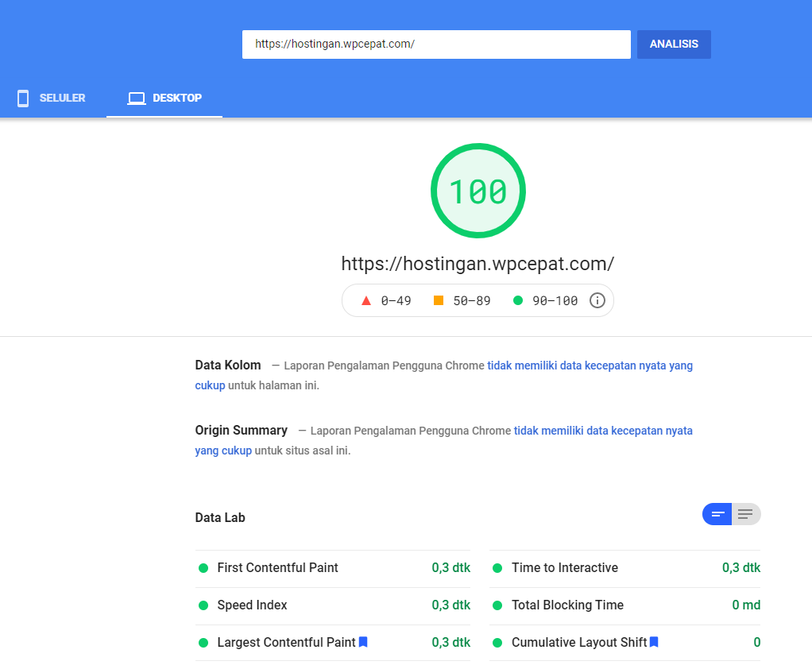The image size is (812, 669).
Task: Click the bookmark icon next to Cumulative Layout Shift
Action: click(654, 642)
